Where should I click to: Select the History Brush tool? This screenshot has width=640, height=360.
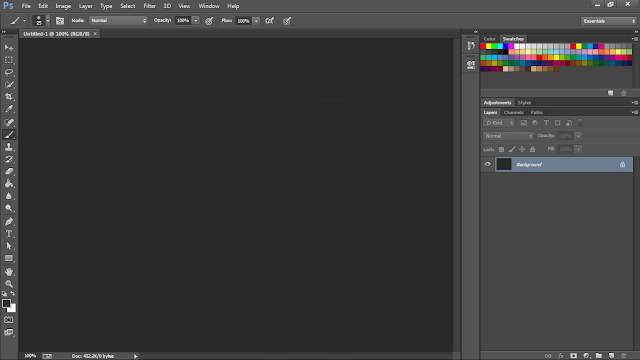click(9, 159)
